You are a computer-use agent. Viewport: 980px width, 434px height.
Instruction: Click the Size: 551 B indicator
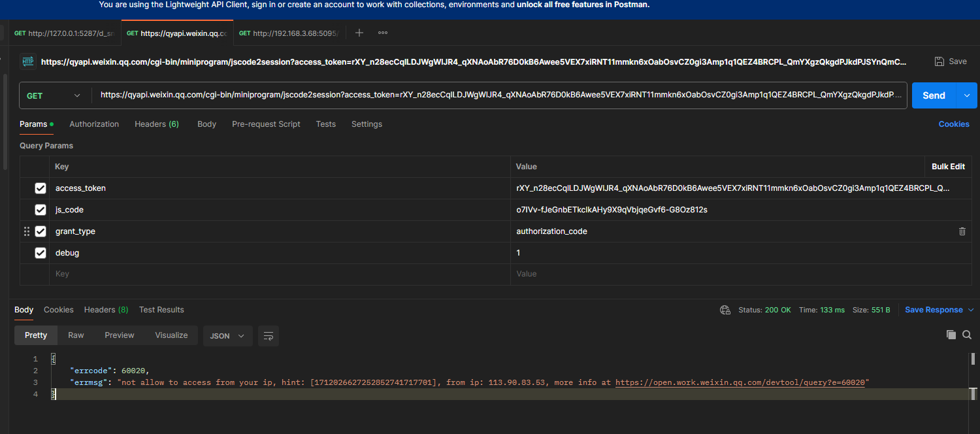(872, 310)
